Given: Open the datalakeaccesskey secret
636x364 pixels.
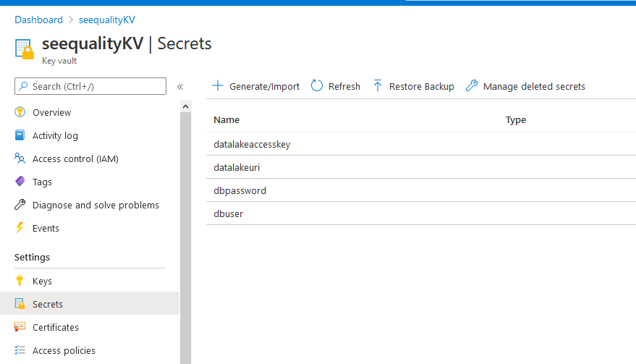Looking at the screenshot, I should (x=252, y=144).
